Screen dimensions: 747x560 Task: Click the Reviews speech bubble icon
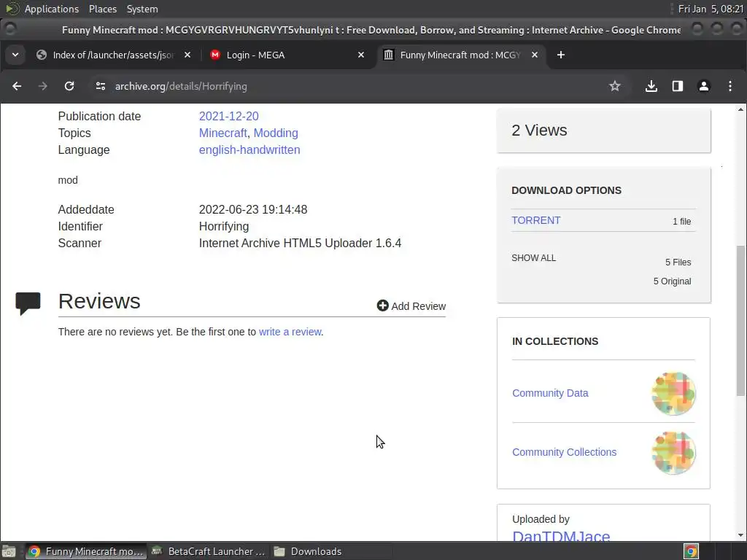pyautogui.click(x=28, y=303)
